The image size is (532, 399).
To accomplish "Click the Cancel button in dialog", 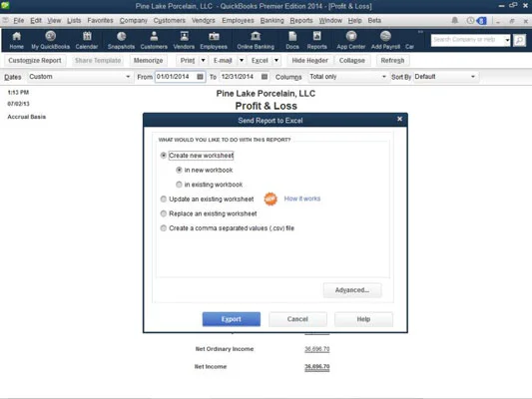I will [x=297, y=319].
